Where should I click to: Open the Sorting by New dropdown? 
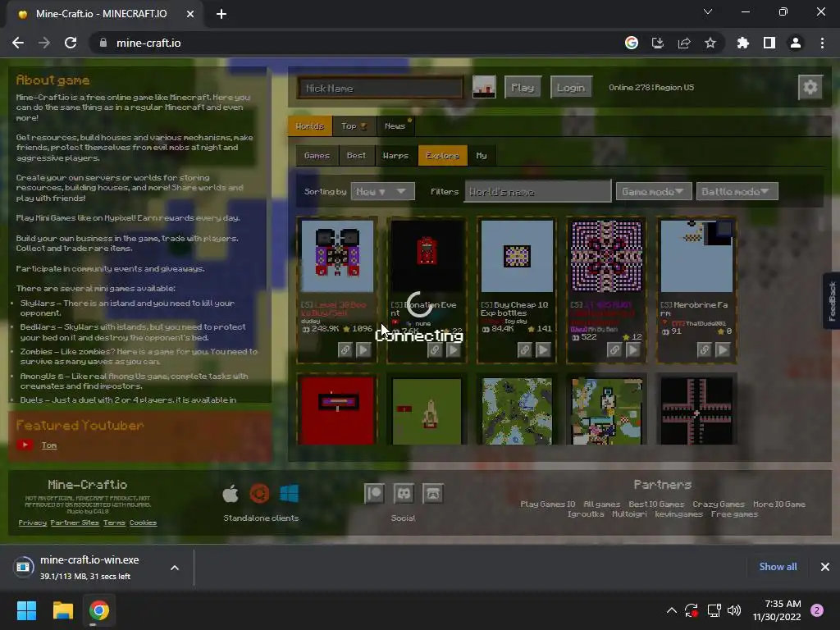pos(382,191)
